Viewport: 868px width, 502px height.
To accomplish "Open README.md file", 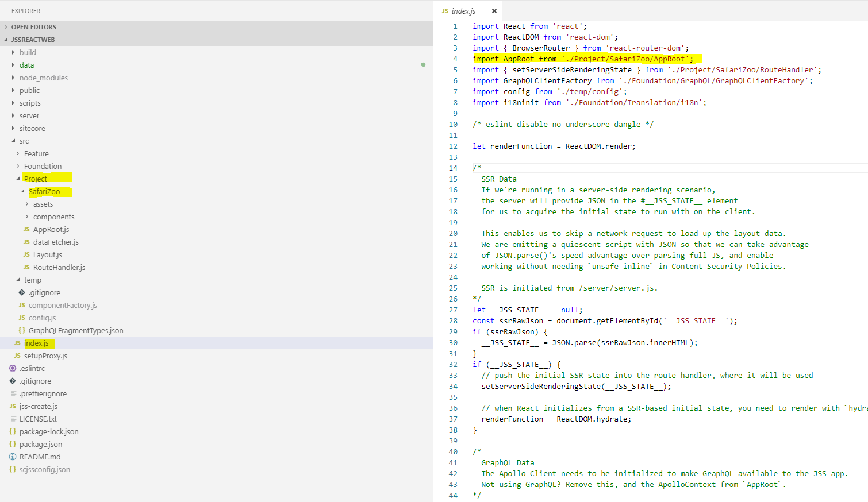I will point(40,457).
